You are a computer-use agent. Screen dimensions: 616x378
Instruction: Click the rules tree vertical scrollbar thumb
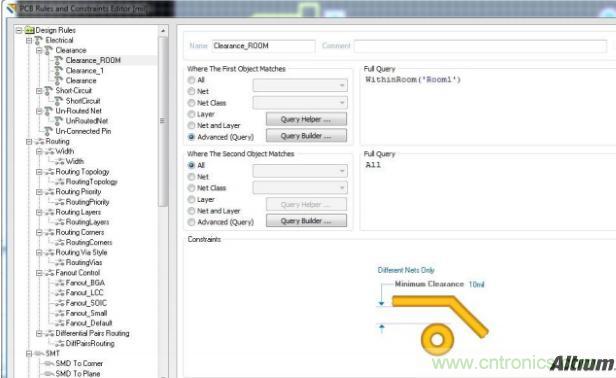click(x=163, y=121)
